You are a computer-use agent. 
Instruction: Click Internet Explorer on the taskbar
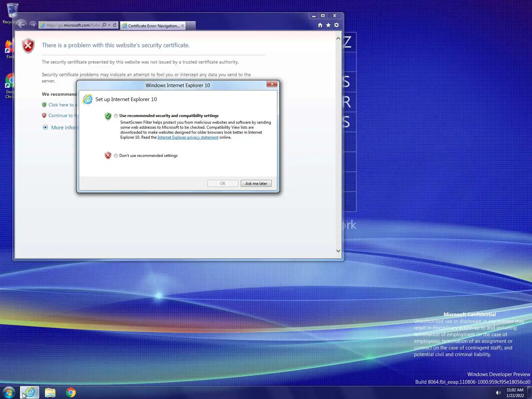[30, 393]
